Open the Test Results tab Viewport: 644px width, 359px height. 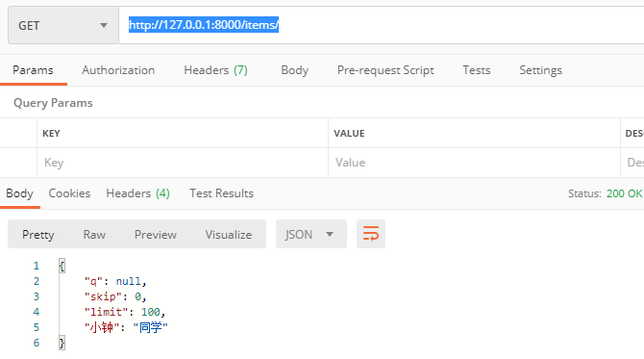(221, 193)
